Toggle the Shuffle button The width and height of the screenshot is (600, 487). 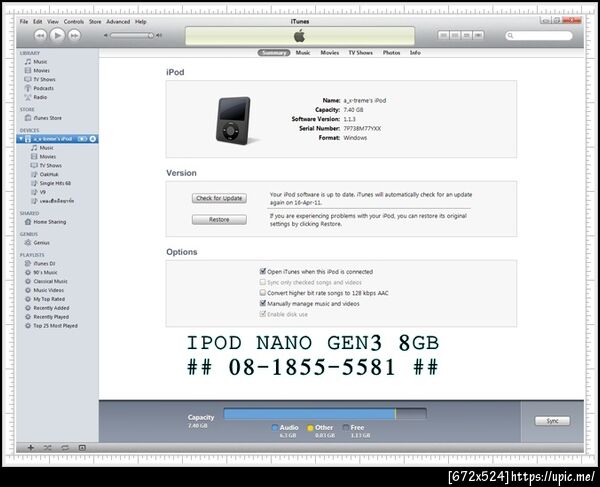coord(47,448)
